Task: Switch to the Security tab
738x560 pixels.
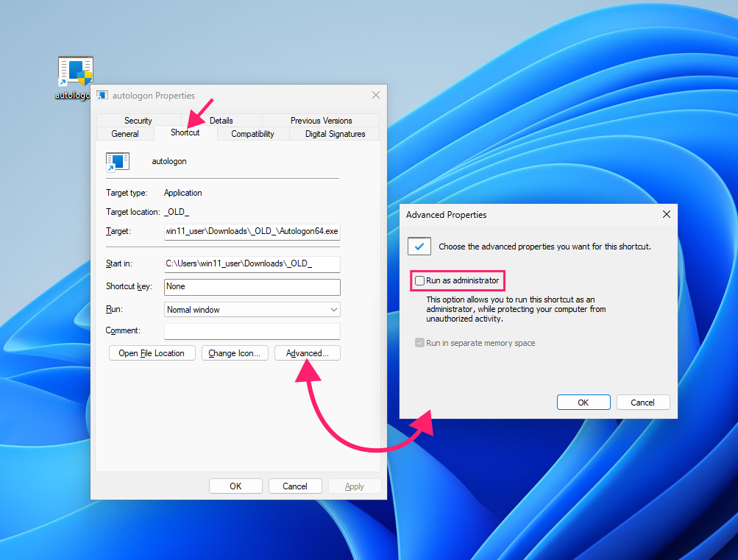Action: point(138,121)
